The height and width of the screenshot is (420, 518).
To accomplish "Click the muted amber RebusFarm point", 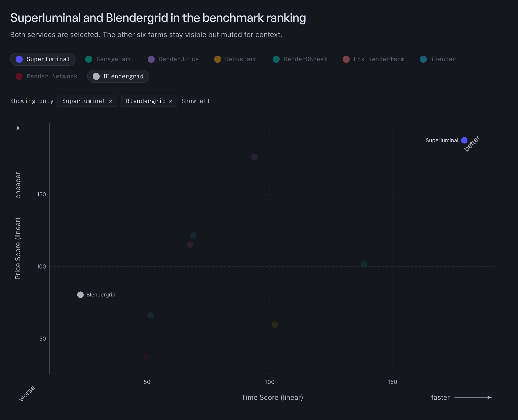I will tap(275, 324).
